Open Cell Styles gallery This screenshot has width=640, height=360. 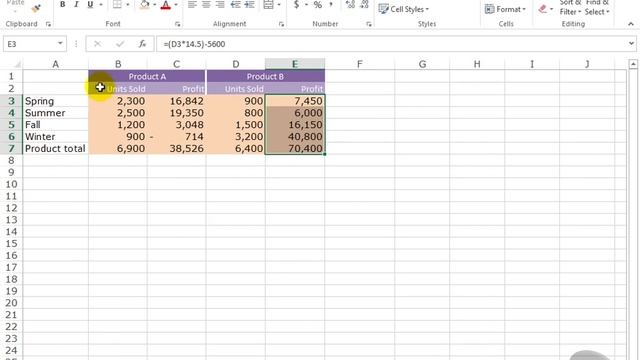[x=403, y=9]
